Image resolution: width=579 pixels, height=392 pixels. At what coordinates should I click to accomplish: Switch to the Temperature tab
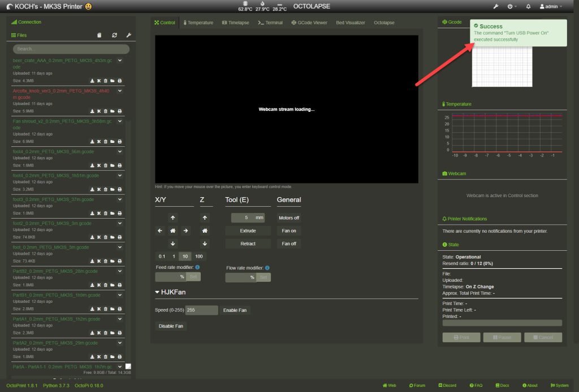[x=198, y=23]
